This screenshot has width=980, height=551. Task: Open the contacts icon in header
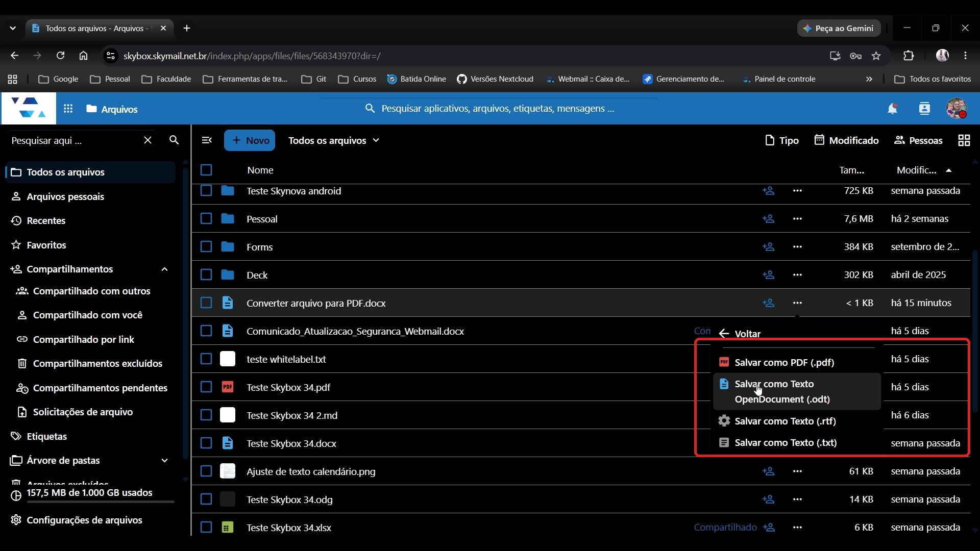[924, 109]
